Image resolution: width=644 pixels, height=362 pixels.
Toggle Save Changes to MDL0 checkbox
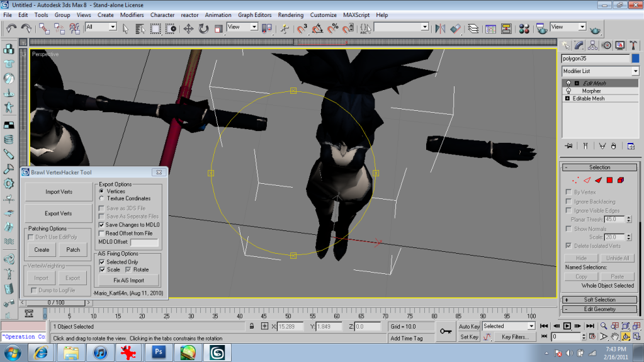[101, 225]
